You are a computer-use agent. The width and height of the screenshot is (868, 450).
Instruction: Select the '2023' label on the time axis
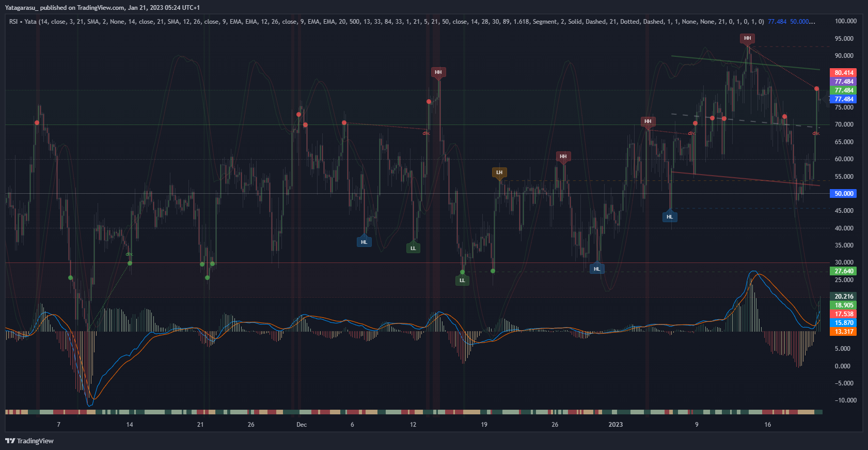[x=616, y=425]
